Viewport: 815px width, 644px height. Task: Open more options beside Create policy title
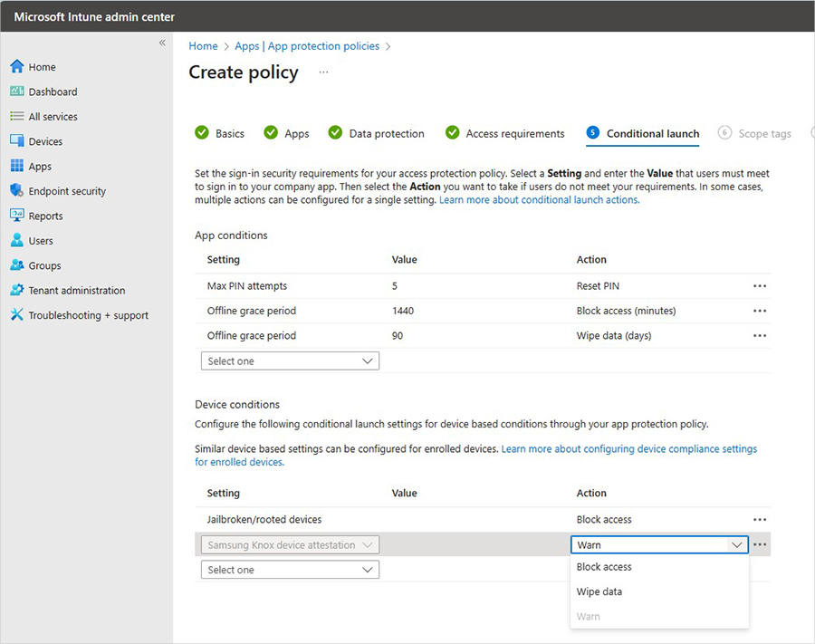(323, 72)
